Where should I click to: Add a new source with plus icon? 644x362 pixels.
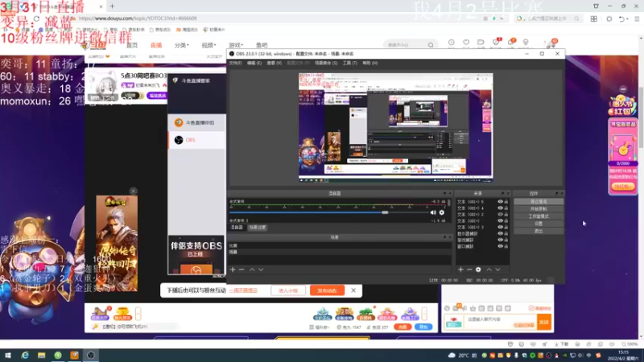tap(460, 269)
